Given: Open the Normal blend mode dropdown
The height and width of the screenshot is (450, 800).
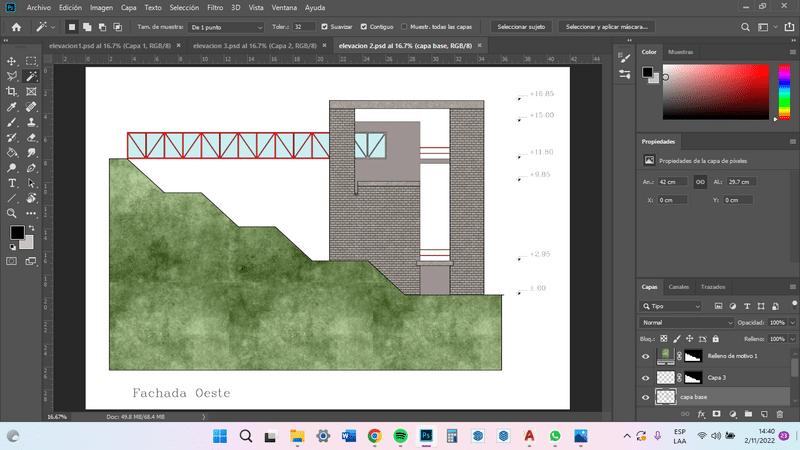Looking at the screenshot, I should [x=687, y=323].
